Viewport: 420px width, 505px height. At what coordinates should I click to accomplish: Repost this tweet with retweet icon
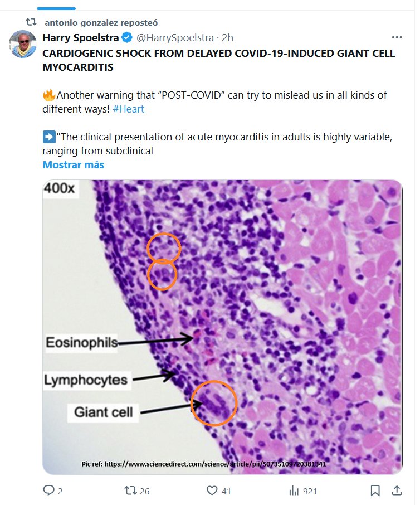[x=130, y=491]
